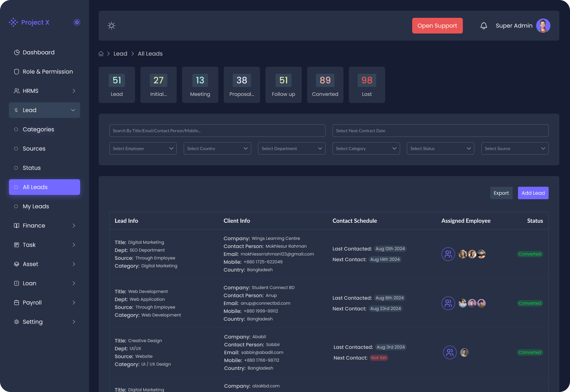The image size is (570, 392).
Task: Open the Select Employee dropdown
Action: tap(143, 149)
